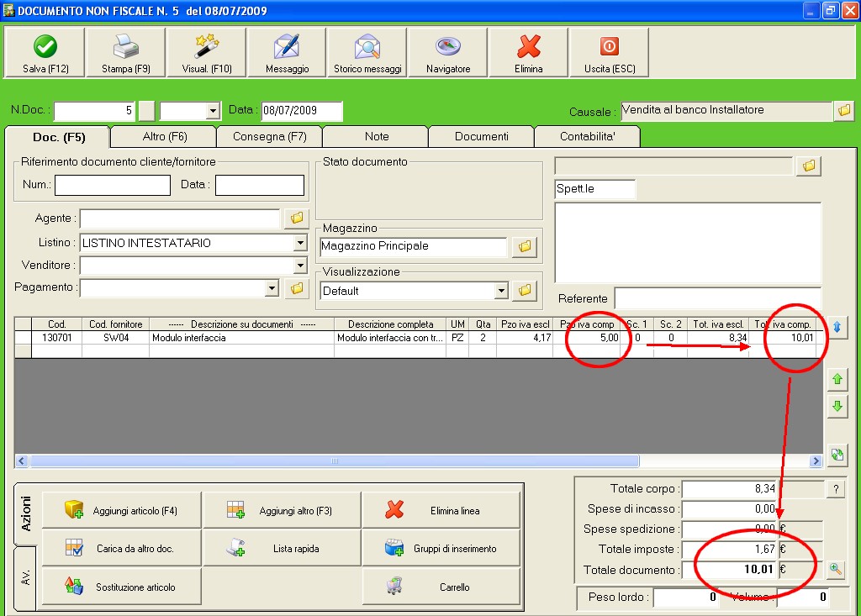Launch the Navigatore
Viewport: 861px width, 616px height.
448,53
